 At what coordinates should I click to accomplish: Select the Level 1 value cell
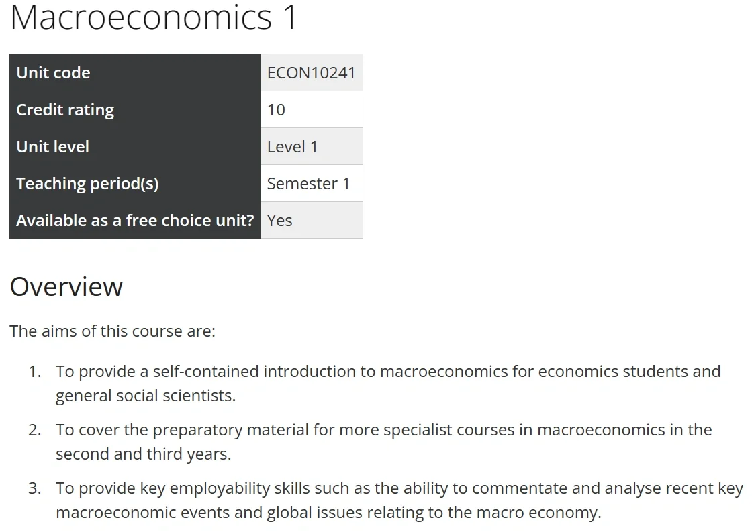click(x=292, y=147)
